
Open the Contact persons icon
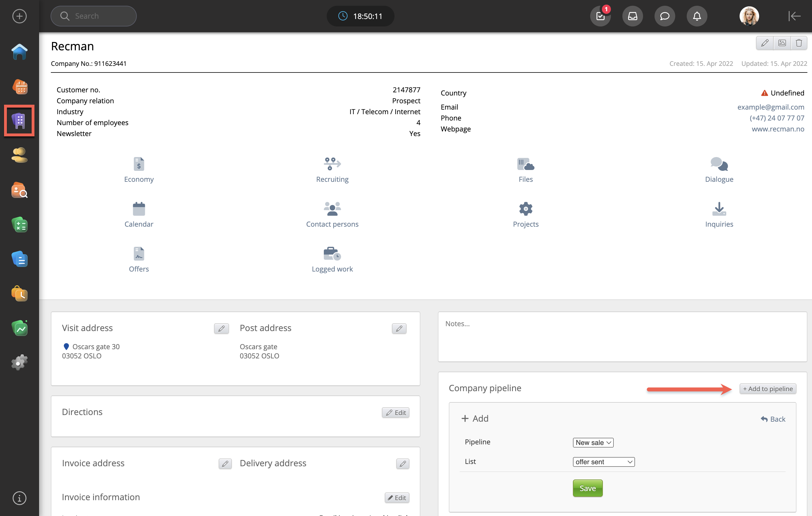pyautogui.click(x=332, y=209)
